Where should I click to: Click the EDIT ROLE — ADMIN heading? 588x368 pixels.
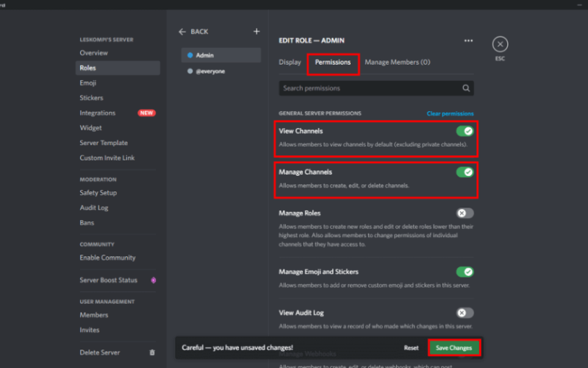(312, 40)
